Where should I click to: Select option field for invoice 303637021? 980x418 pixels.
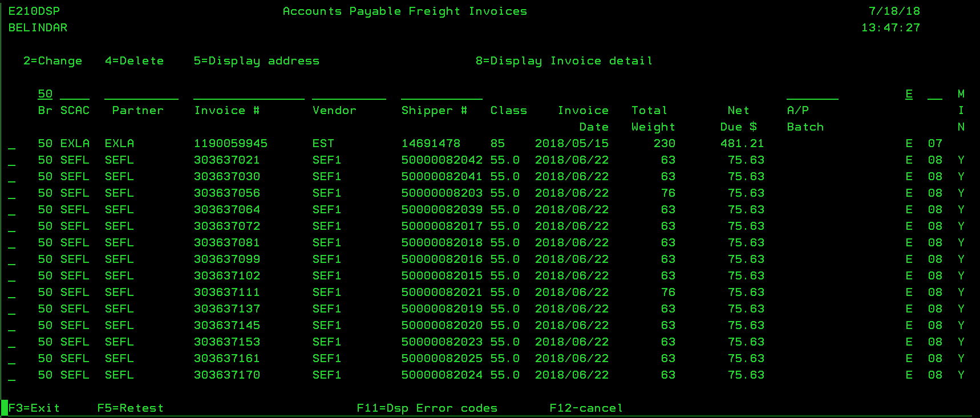tap(12, 161)
